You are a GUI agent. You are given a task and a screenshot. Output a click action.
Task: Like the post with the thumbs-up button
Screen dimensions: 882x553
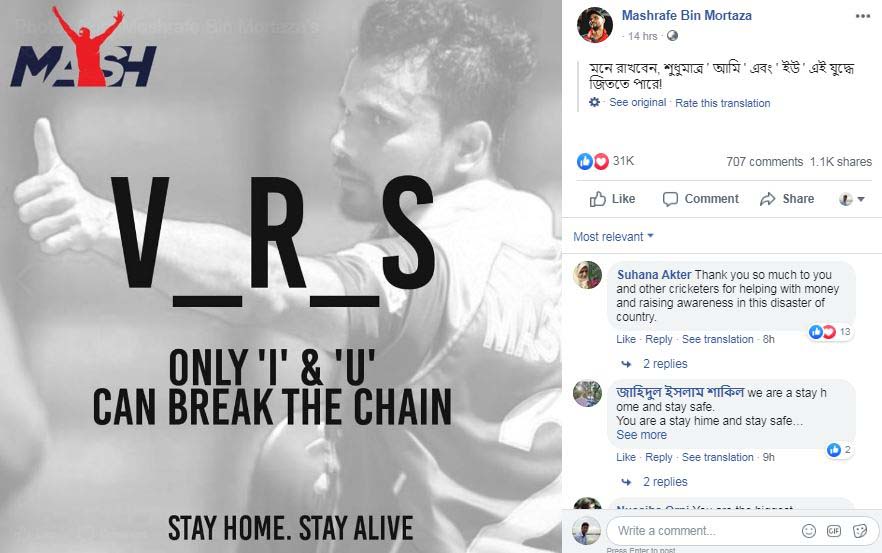click(x=612, y=199)
